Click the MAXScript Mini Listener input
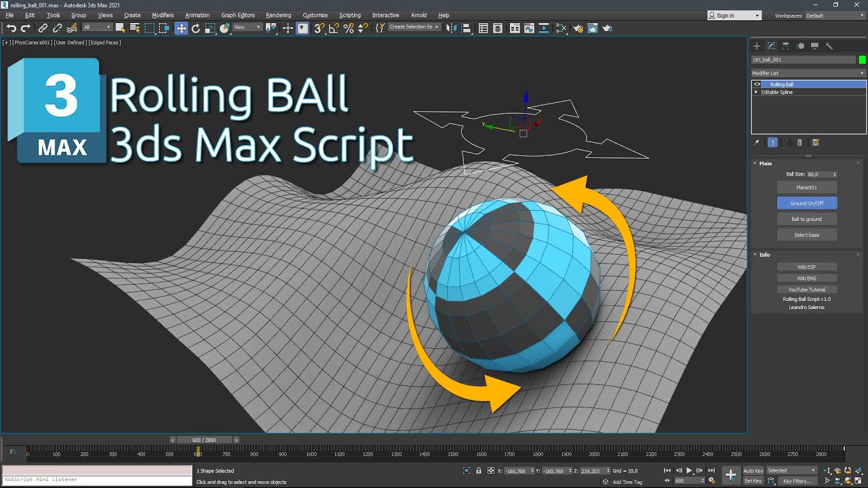Screen dimensions: 868x488 pyautogui.click(x=97, y=480)
